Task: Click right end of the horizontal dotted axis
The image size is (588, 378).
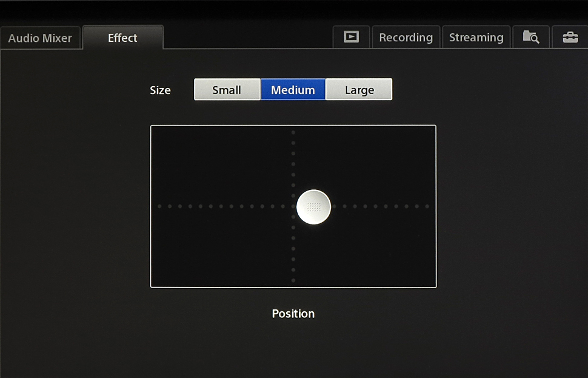Action: [x=427, y=206]
